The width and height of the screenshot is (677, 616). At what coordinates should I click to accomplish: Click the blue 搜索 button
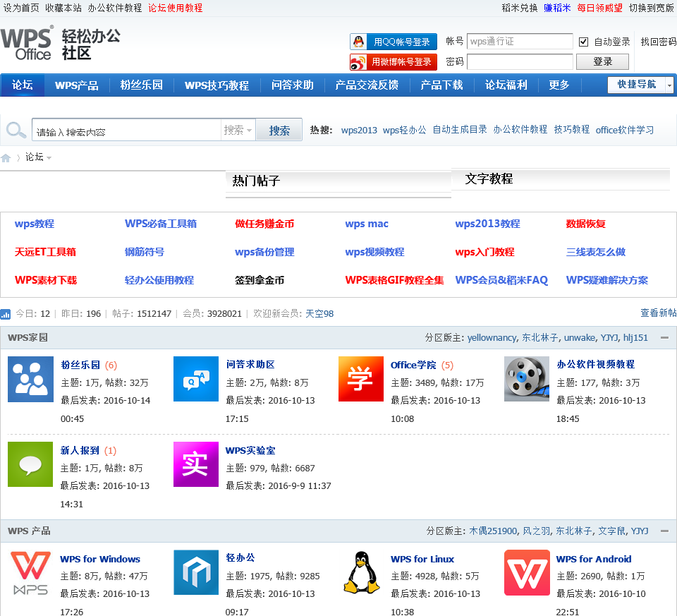[x=279, y=130]
